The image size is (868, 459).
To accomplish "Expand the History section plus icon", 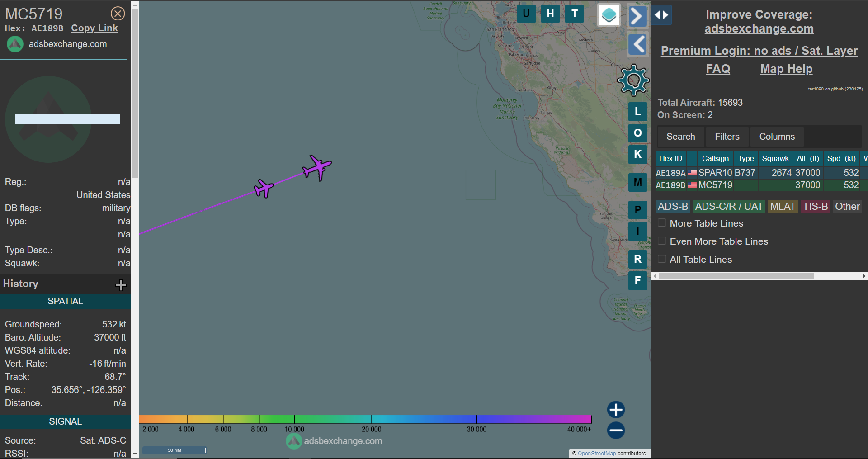I will coord(121,285).
